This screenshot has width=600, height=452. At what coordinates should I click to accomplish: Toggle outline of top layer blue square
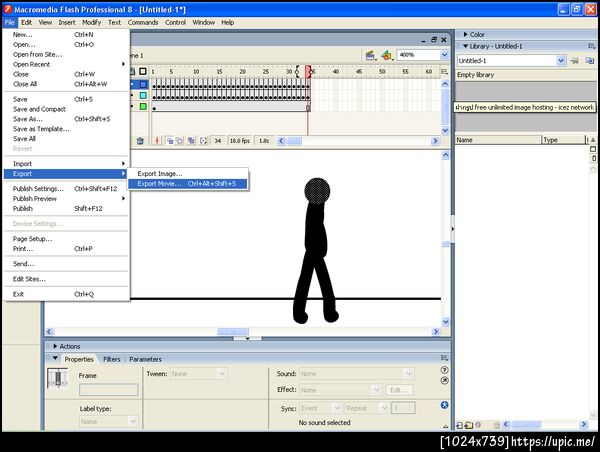point(143,84)
